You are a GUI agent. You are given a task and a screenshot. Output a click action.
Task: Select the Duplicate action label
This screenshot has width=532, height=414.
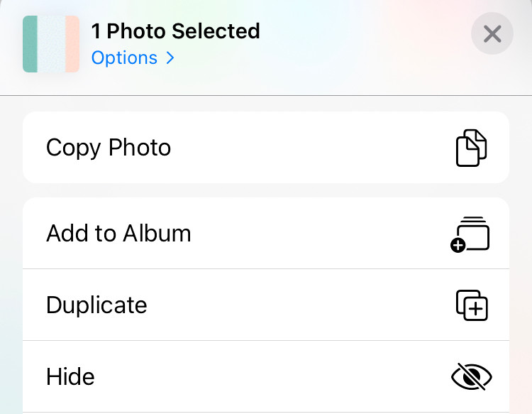[x=96, y=305]
